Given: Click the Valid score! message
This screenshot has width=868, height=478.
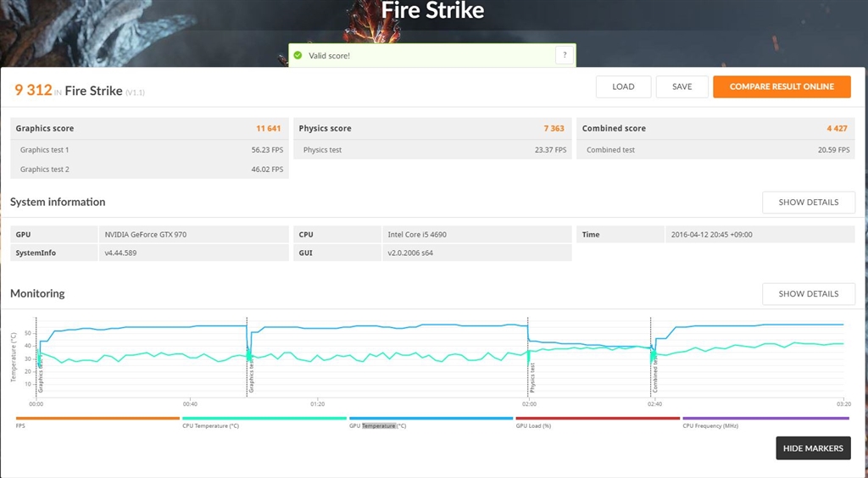Looking at the screenshot, I should point(329,56).
